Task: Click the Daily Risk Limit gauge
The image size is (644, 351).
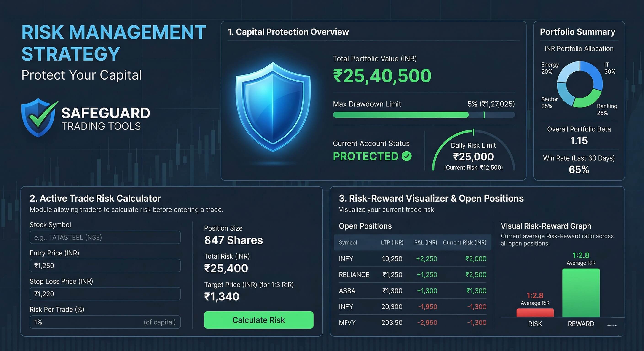Action: coord(473,150)
